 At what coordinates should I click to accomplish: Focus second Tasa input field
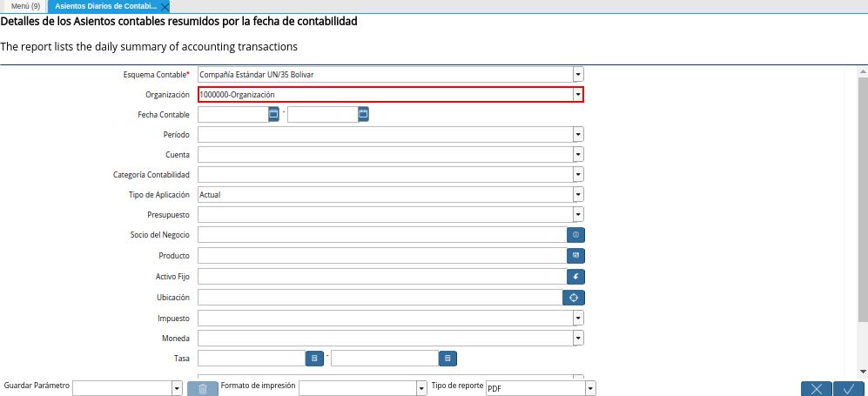pos(385,359)
